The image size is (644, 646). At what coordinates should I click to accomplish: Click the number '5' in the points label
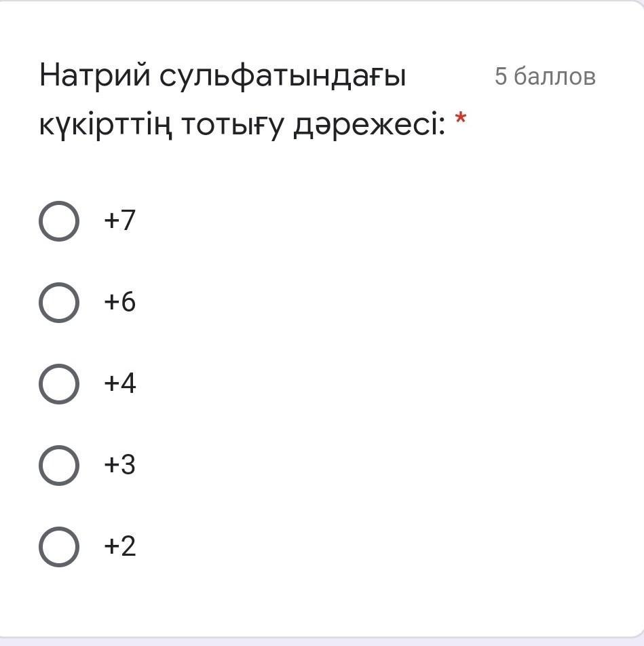[x=501, y=77]
